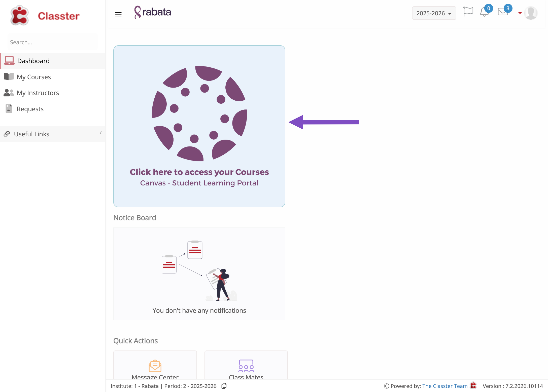
Task: Click the Requests document icon
Action: [9, 108]
